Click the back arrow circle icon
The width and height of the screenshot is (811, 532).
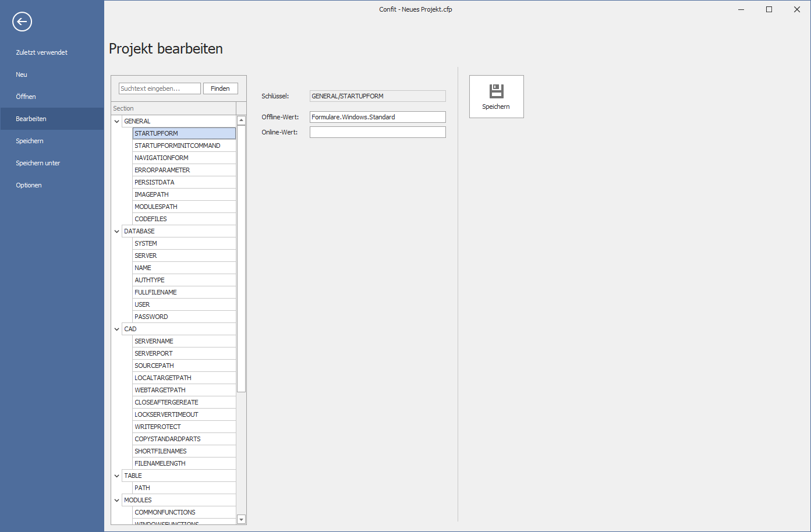[22, 22]
